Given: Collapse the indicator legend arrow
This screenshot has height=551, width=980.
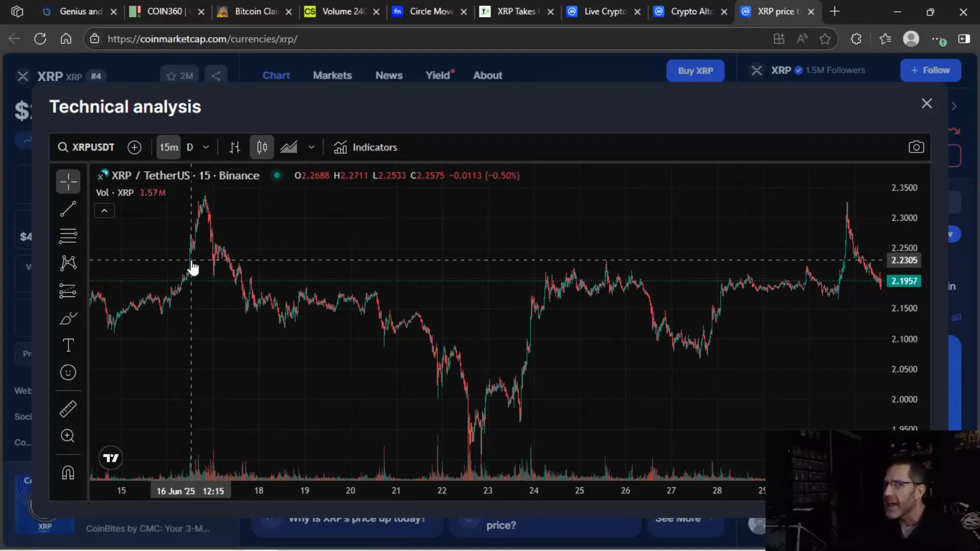Looking at the screenshot, I should 104,211.
